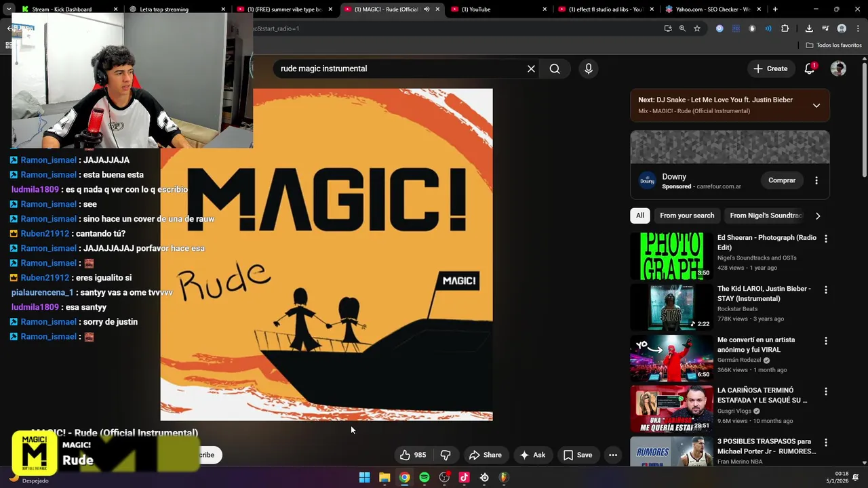Click the YouTube search magnifier button
The width and height of the screenshot is (868, 488).
click(x=555, y=68)
